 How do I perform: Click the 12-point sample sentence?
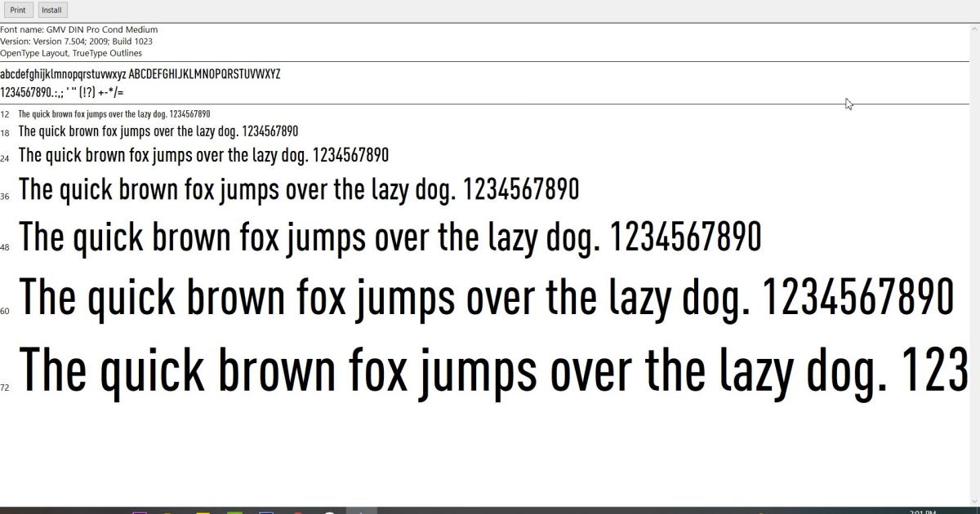point(114,114)
